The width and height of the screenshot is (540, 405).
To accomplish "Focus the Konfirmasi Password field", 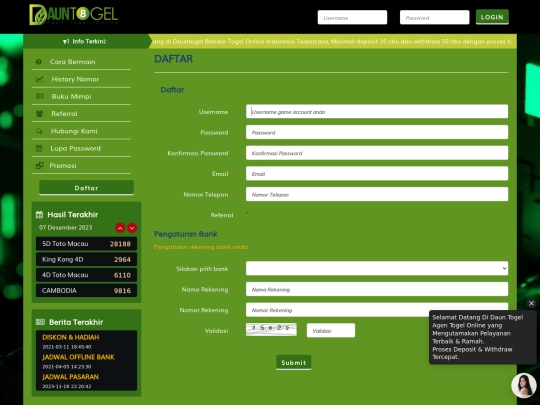I will [377, 153].
